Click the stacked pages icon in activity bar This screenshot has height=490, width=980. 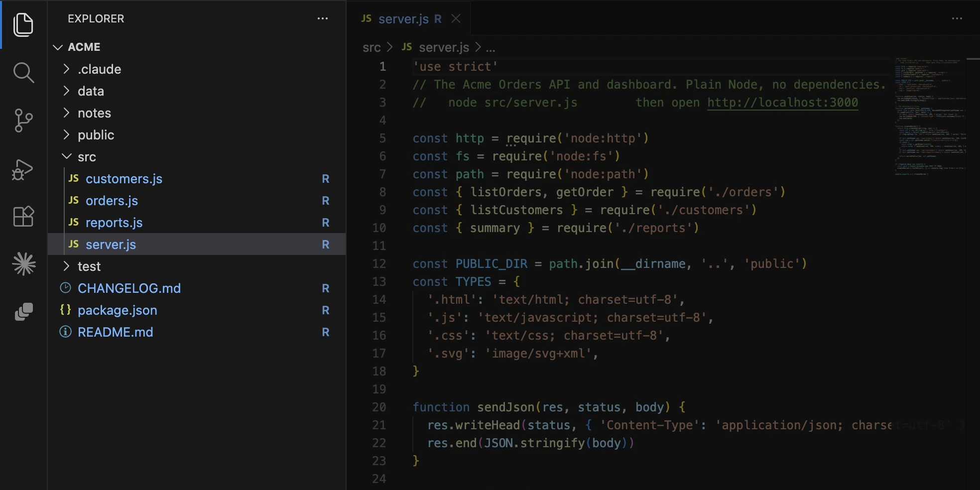point(24,312)
